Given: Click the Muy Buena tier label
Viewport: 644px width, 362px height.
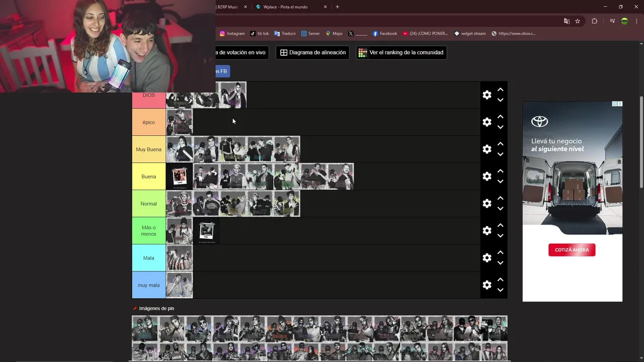Looking at the screenshot, I should pyautogui.click(x=149, y=149).
